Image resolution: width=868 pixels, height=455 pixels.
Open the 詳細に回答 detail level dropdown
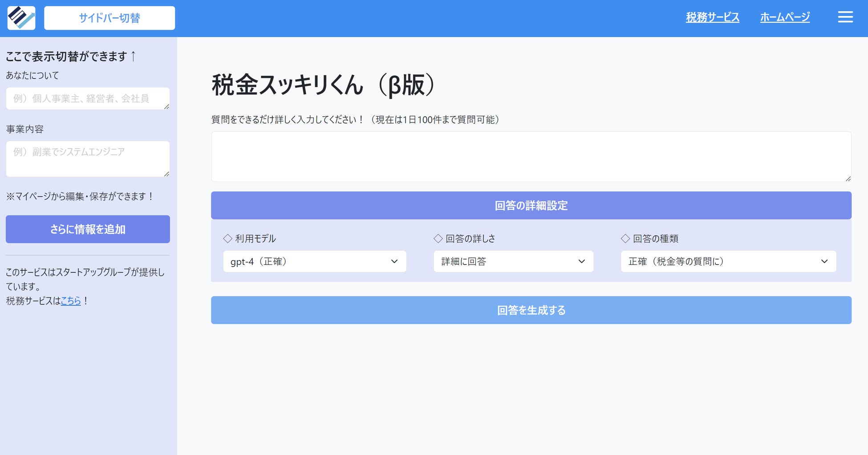[x=514, y=261]
